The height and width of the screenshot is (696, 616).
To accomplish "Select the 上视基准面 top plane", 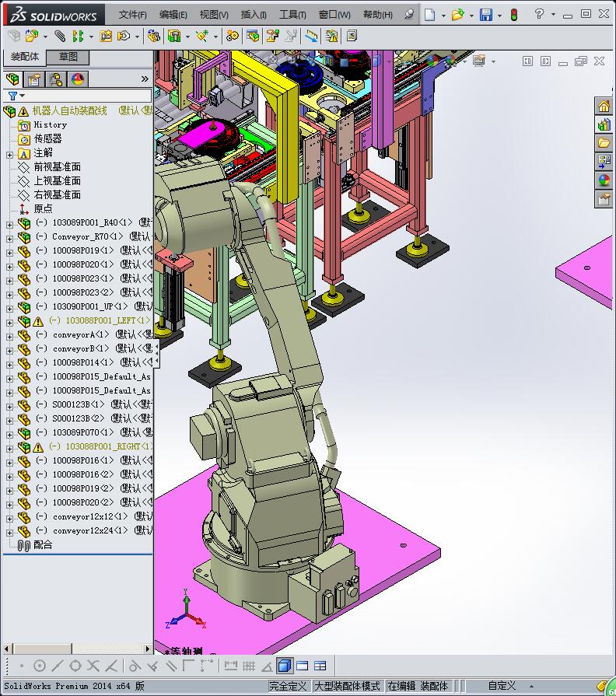I will tap(58, 180).
